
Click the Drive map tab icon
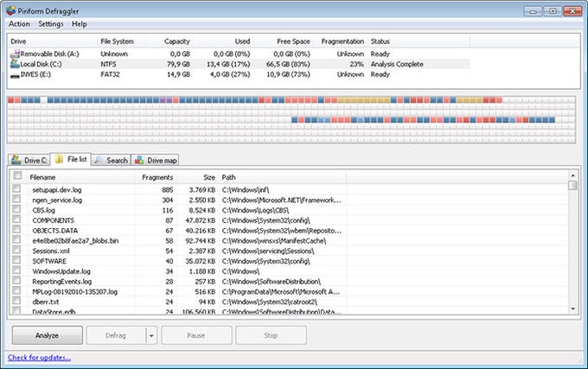pyautogui.click(x=139, y=161)
